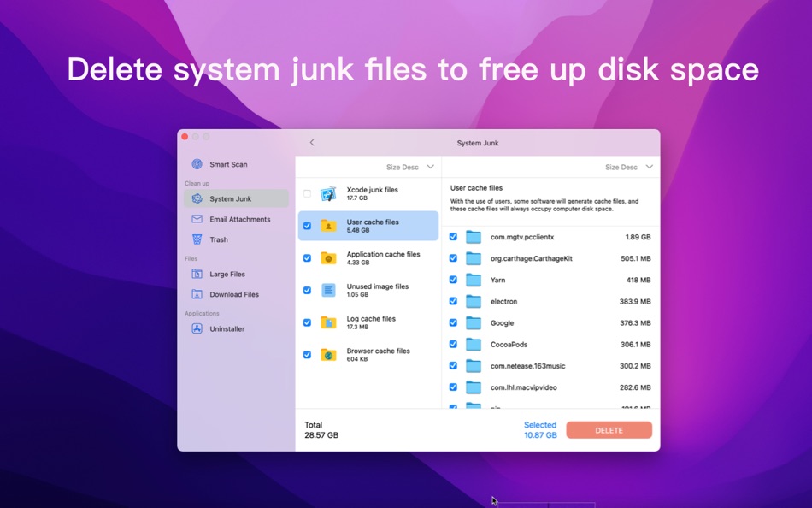Viewport: 812px width, 508px height.
Task: Uncheck the Google folder checkbox
Action: [453, 322]
